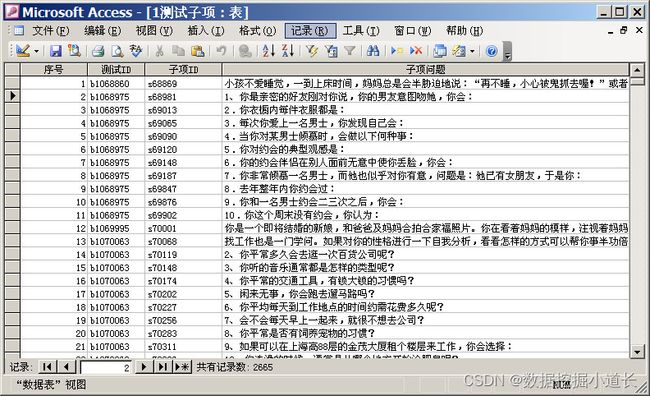This screenshot has height=396, width=650.
Task: Undo last action icon
Action: pos(221,51)
